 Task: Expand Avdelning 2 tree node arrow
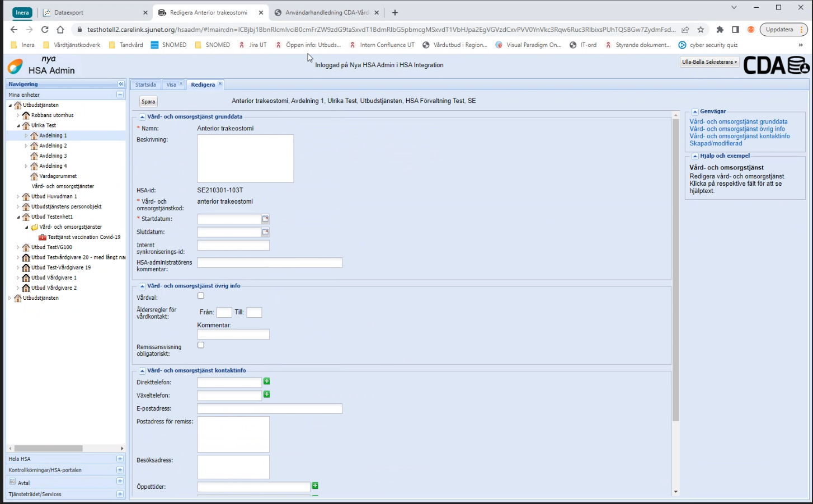(26, 146)
